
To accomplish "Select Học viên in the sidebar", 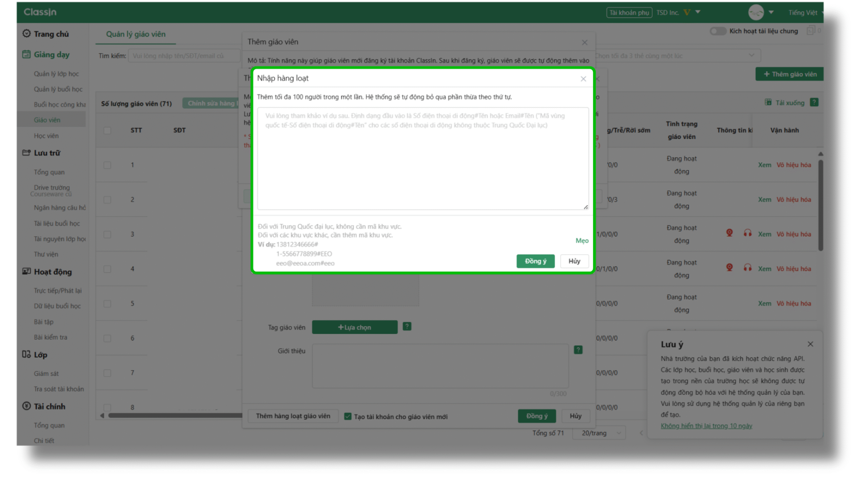I will coord(46,136).
